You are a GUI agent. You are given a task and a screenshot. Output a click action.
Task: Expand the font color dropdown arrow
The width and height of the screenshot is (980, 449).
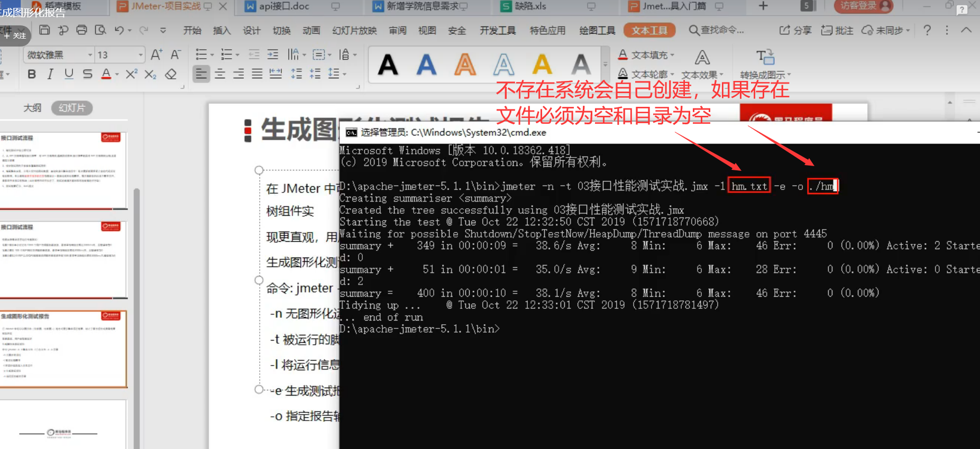click(x=117, y=75)
